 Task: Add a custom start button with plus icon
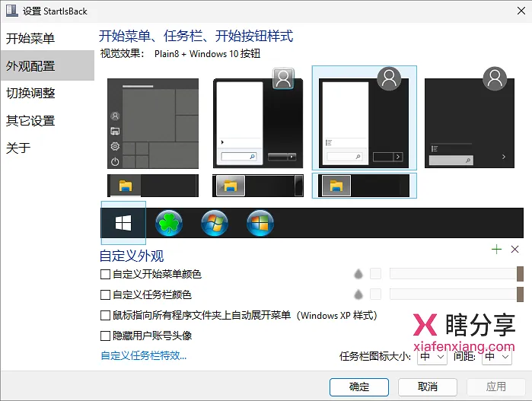click(x=496, y=250)
